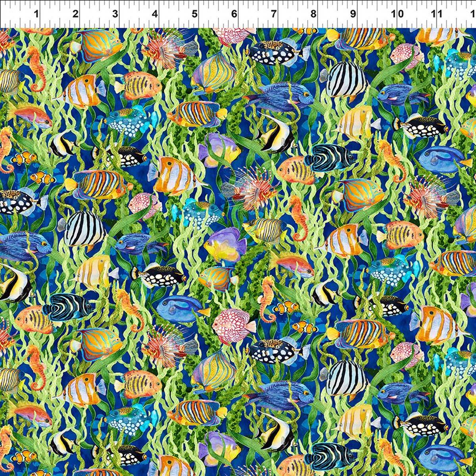Select the 5 inch ruler label

[x=194, y=14]
